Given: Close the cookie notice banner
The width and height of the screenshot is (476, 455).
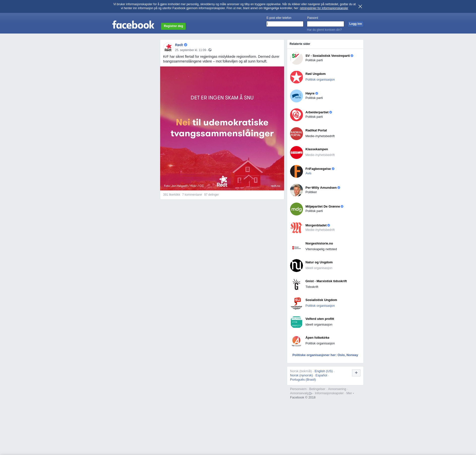Looking at the screenshot, I should point(360,6).
